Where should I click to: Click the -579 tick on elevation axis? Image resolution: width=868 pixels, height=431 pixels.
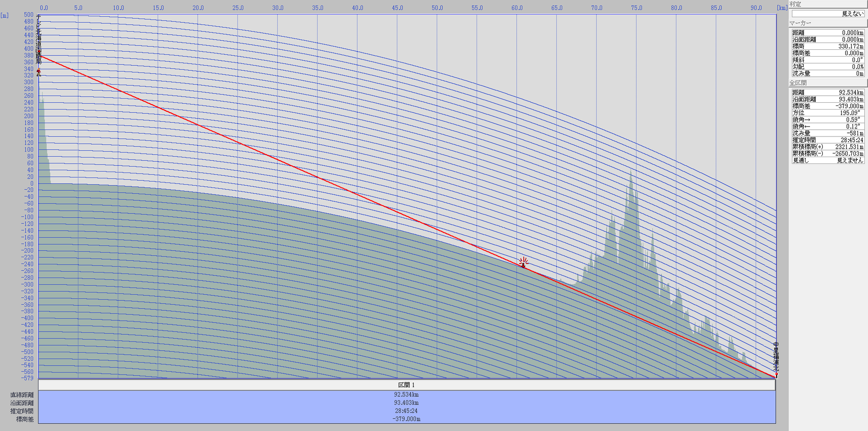point(27,378)
